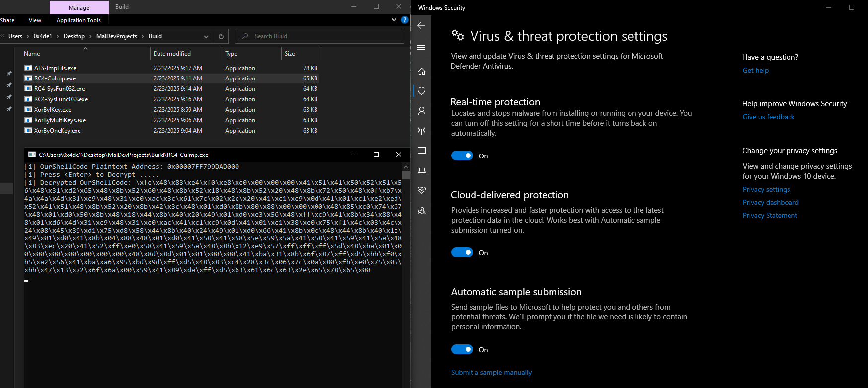The height and width of the screenshot is (388, 868).
Task: Open the Give us feedback link
Action: pyautogui.click(x=769, y=117)
